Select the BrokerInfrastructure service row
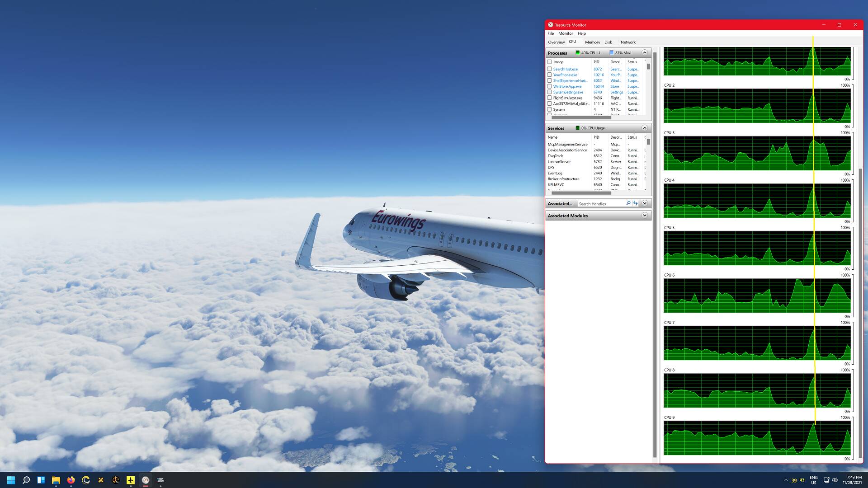The image size is (868, 488). click(x=596, y=179)
